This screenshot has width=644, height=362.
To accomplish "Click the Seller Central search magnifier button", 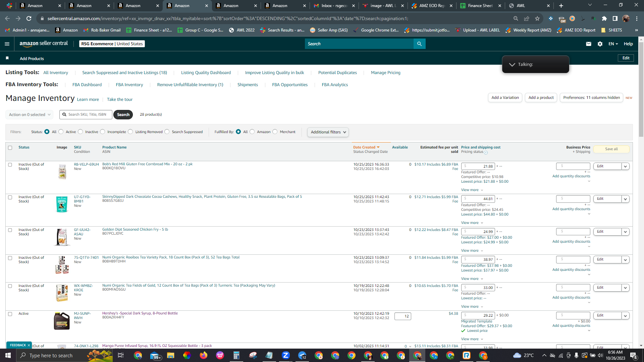I will click(419, 44).
